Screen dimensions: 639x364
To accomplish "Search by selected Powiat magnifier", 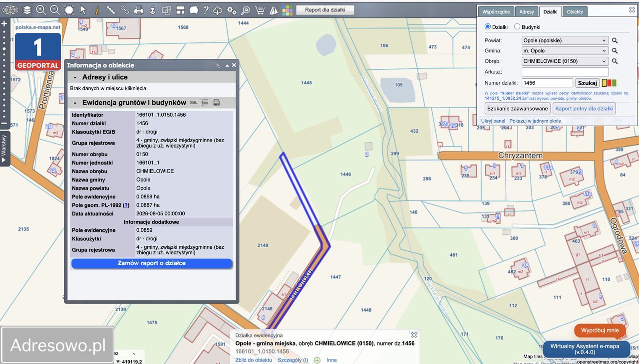I will 615,40.
